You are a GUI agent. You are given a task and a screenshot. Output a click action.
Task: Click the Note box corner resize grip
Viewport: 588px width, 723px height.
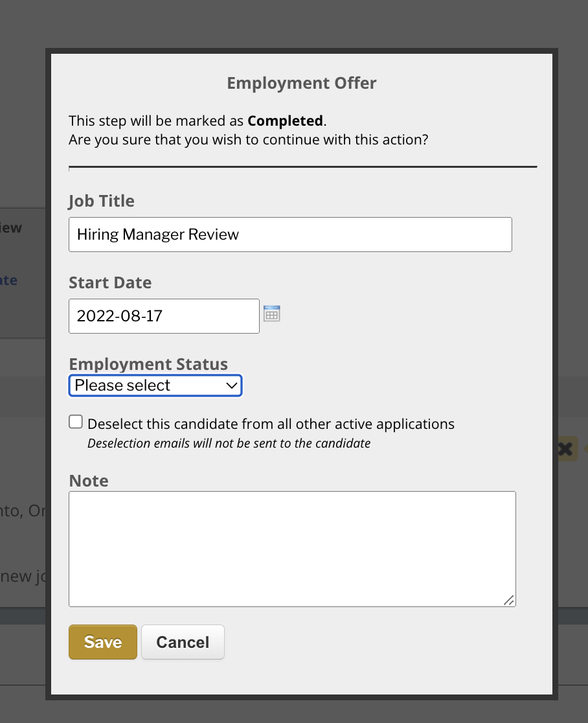[x=509, y=601]
